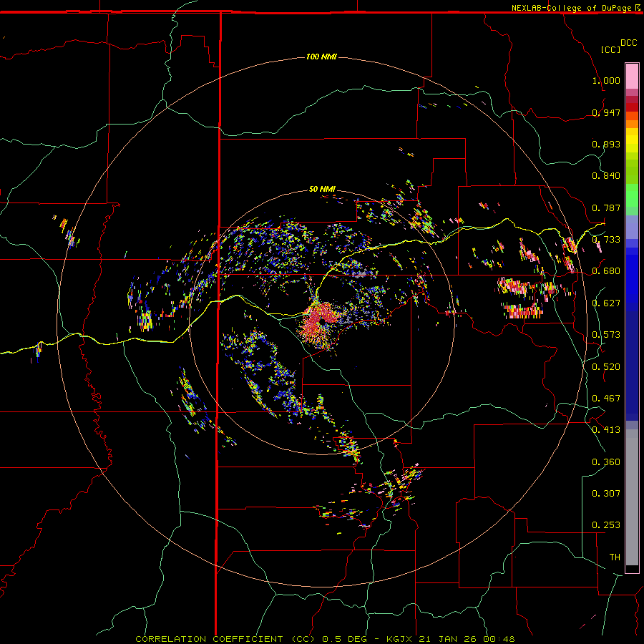Click the TH threshold legend label
The width and height of the screenshot is (644, 644).
tap(615, 557)
